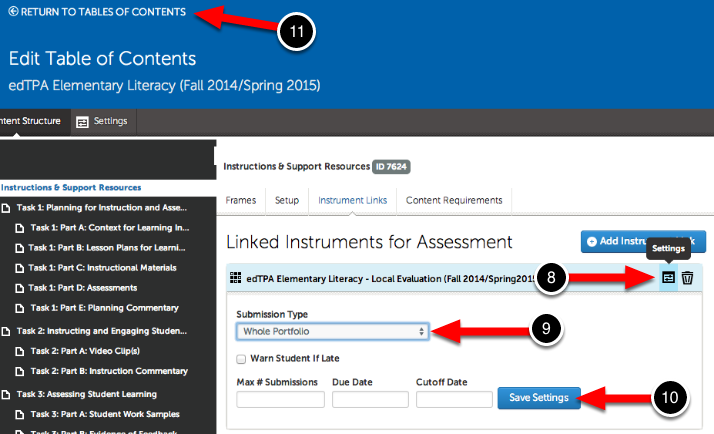Click page icon for Task 3: Assessing Student Learning
Image resolution: width=714 pixels, height=434 pixels.
tap(6, 395)
